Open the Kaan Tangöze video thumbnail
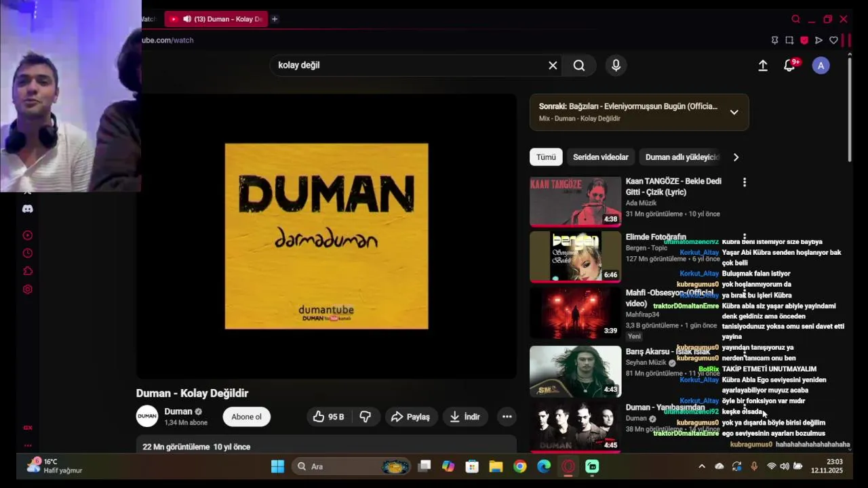Viewport: 868px width, 488px height. click(575, 201)
